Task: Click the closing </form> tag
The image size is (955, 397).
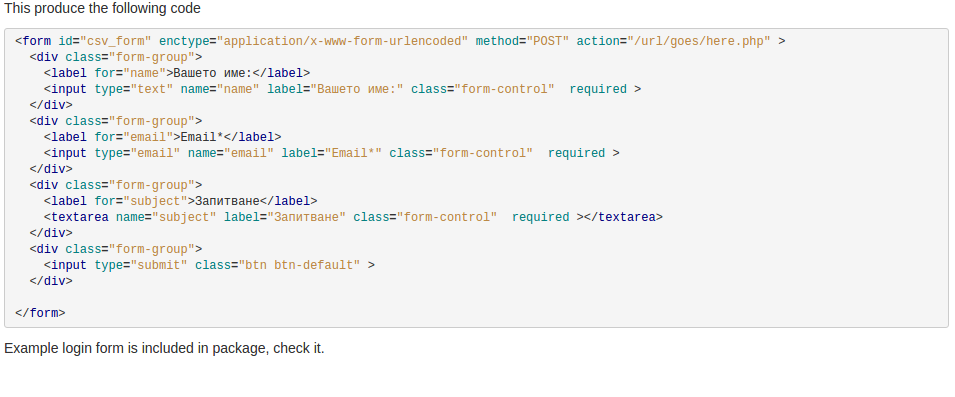Action: tap(40, 314)
